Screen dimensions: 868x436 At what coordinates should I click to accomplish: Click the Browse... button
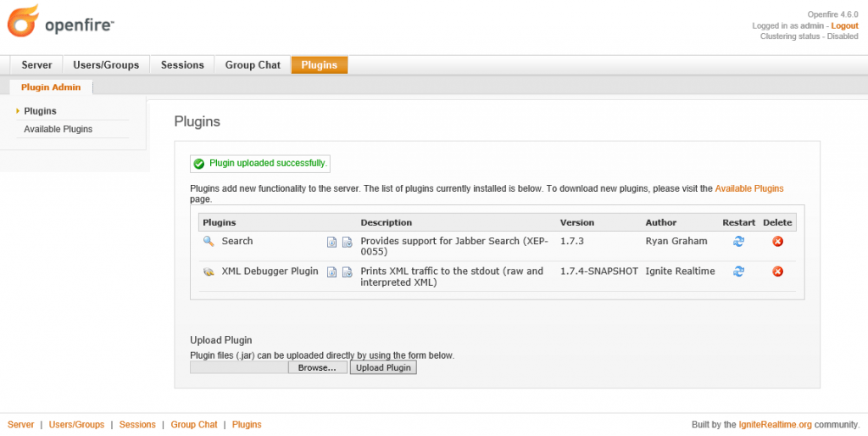(317, 367)
